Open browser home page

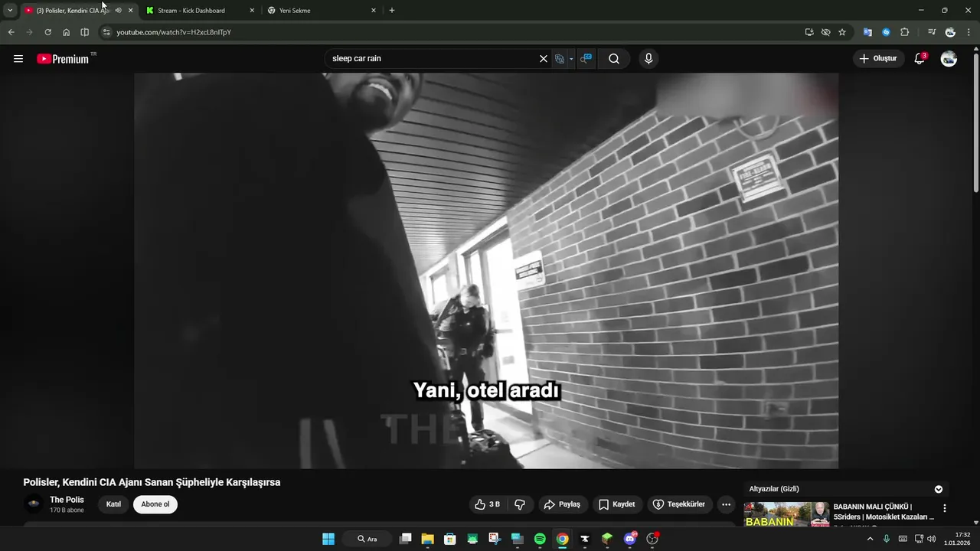tap(66, 32)
